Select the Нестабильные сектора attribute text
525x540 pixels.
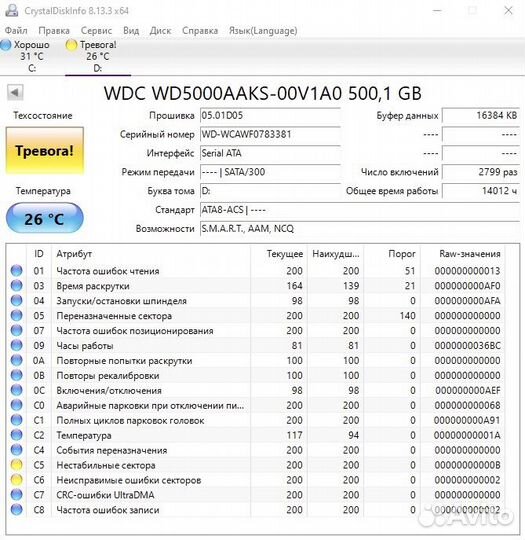[x=106, y=465]
